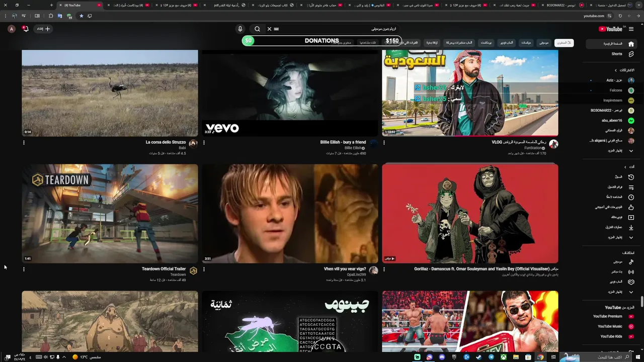This screenshot has width=644, height=362.
Task: Open Downloads arrow icon in sidebar
Action: click(631, 227)
